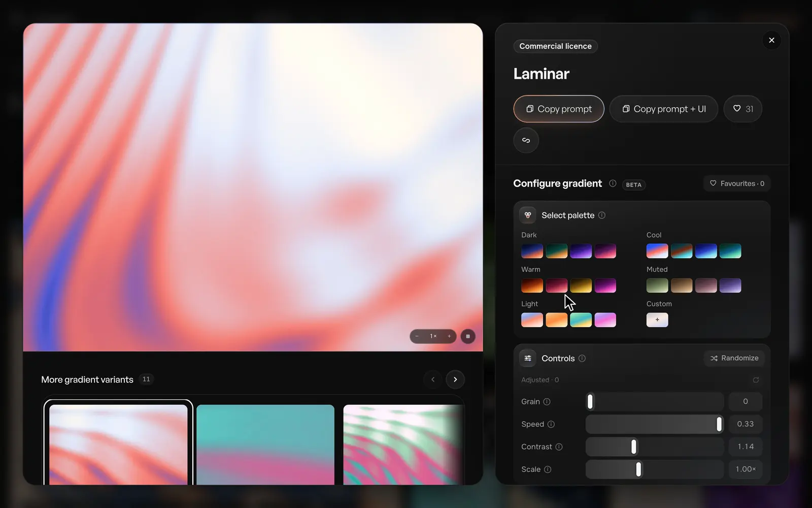Click the Controls sliders icon
Image resolution: width=812 pixels, height=508 pixels.
[x=528, y=358]
